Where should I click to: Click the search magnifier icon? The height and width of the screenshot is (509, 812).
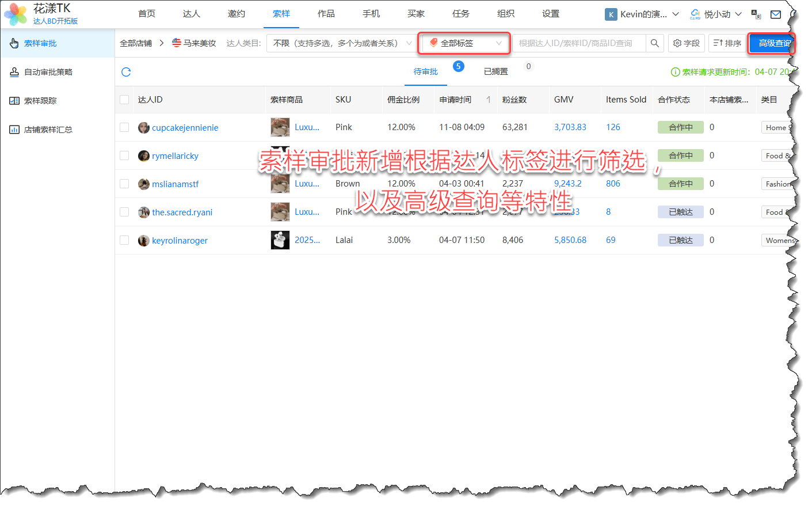654,43
